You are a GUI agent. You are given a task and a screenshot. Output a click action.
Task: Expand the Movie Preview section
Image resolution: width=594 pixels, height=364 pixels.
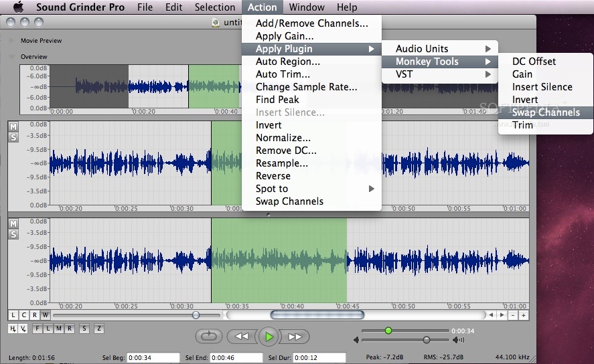coord(12,41)
